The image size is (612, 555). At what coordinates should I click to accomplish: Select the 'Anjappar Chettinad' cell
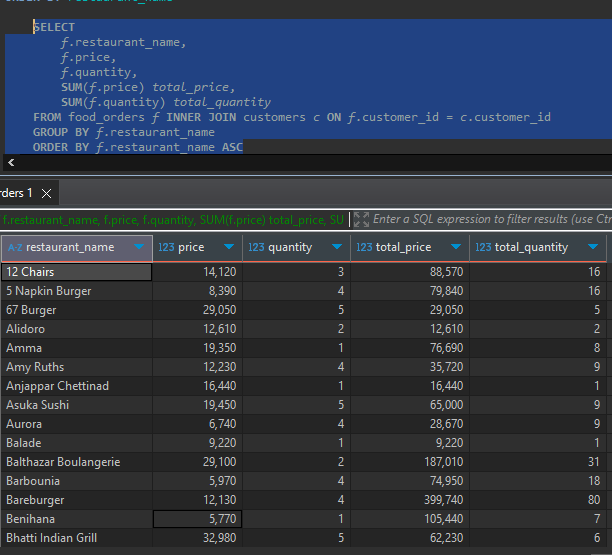pos(76,386)
